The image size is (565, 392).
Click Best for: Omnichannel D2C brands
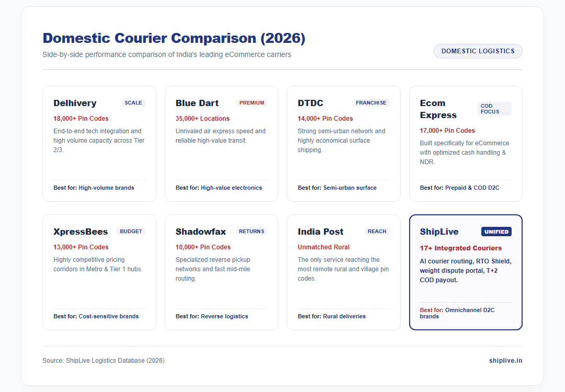(x=457, y=313)
